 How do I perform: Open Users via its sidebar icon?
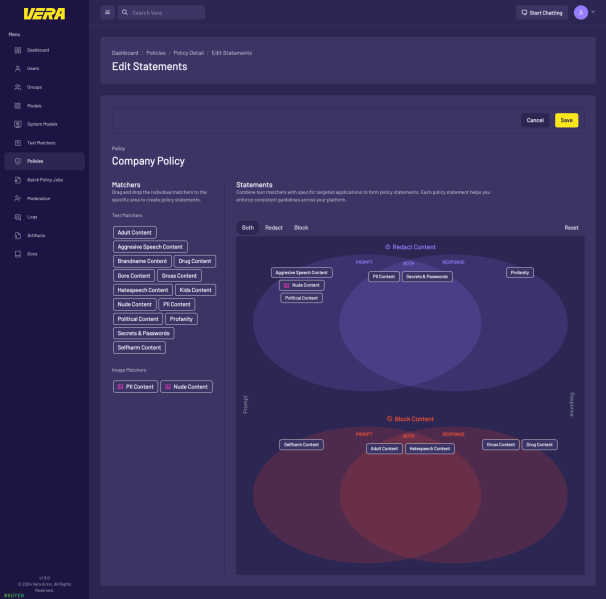tap(18, 68)
